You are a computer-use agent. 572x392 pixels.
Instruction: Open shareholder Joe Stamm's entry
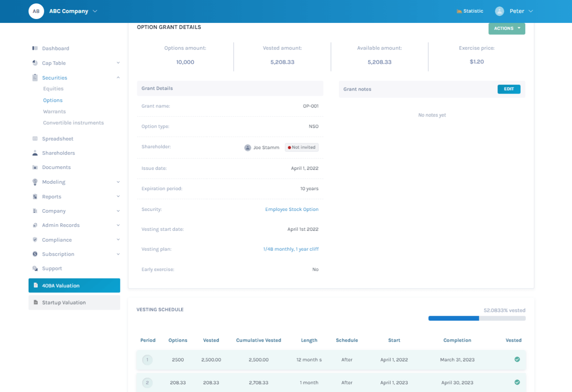[x=266, y=147]
